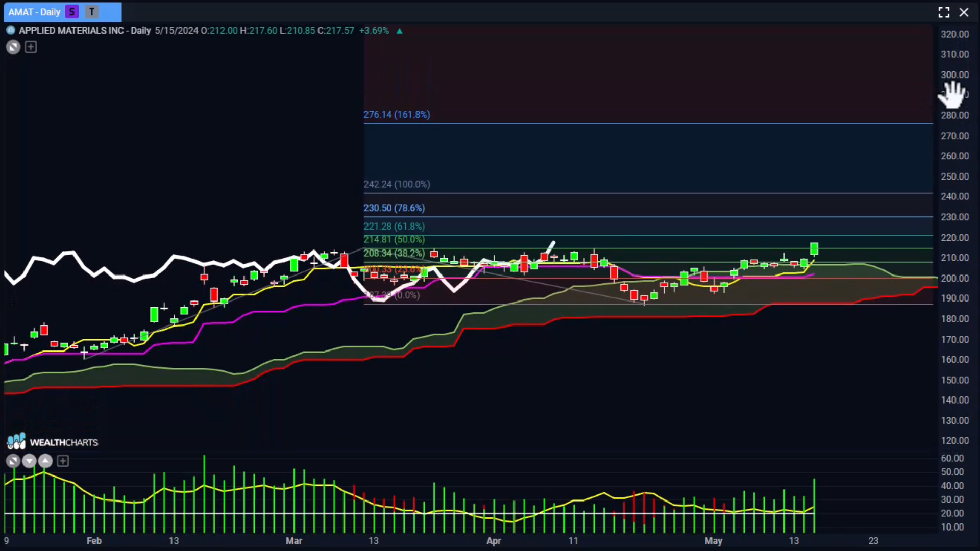Click the 10.00 volume axis label
980x551 pixels.
tap(952, 527)
